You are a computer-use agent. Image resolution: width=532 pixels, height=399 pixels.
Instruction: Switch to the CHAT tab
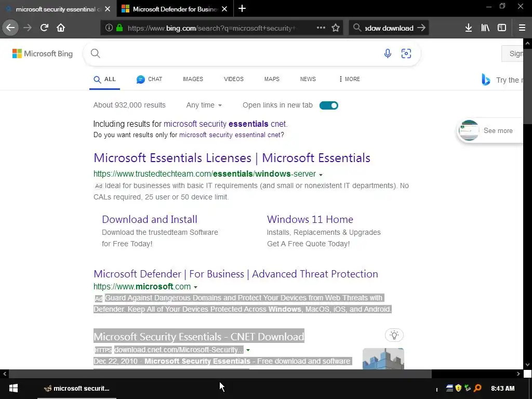pos(149,79)
